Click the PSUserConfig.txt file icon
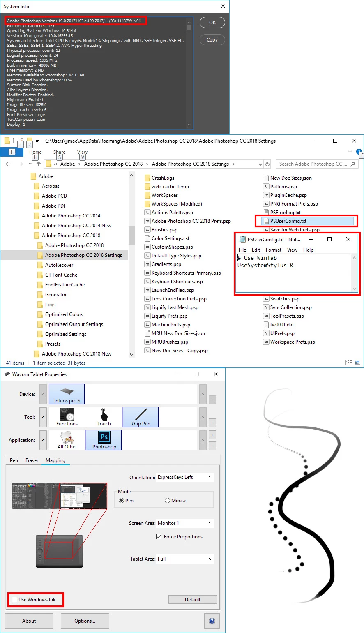 266,221
